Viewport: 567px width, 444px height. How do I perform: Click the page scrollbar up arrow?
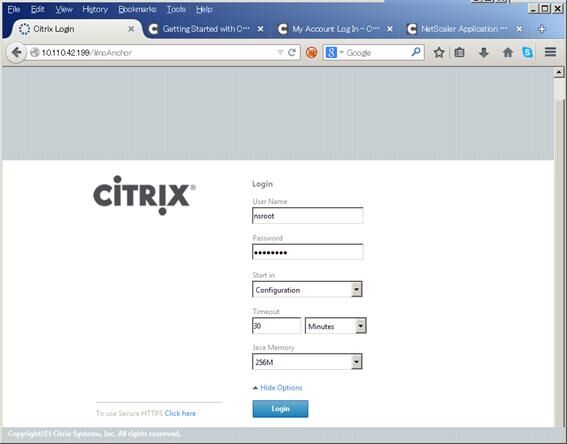click(559, 72)
